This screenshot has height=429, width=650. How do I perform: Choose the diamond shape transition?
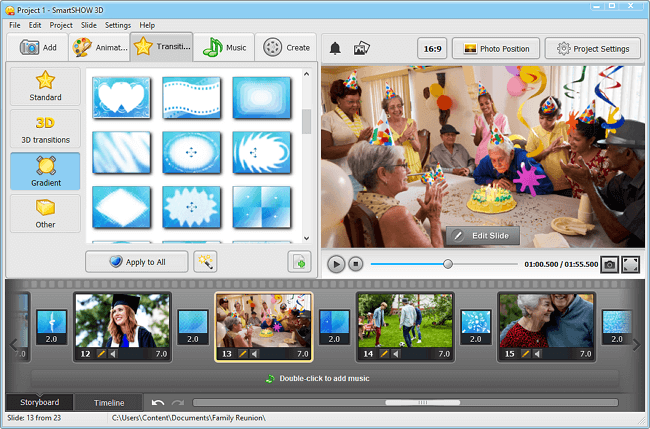coord(121,207)
